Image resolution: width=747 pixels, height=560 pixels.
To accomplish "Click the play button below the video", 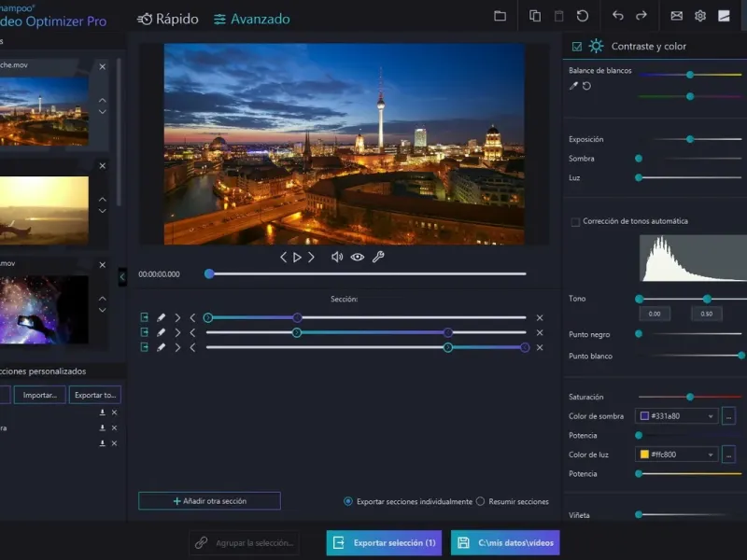I will [298, 257].
